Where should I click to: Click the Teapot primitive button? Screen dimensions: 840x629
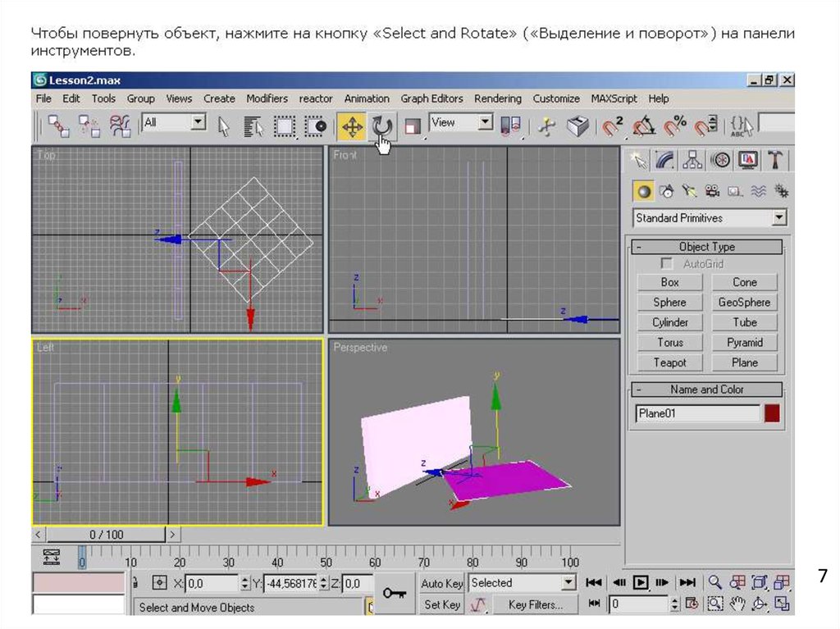click(669, 362)
